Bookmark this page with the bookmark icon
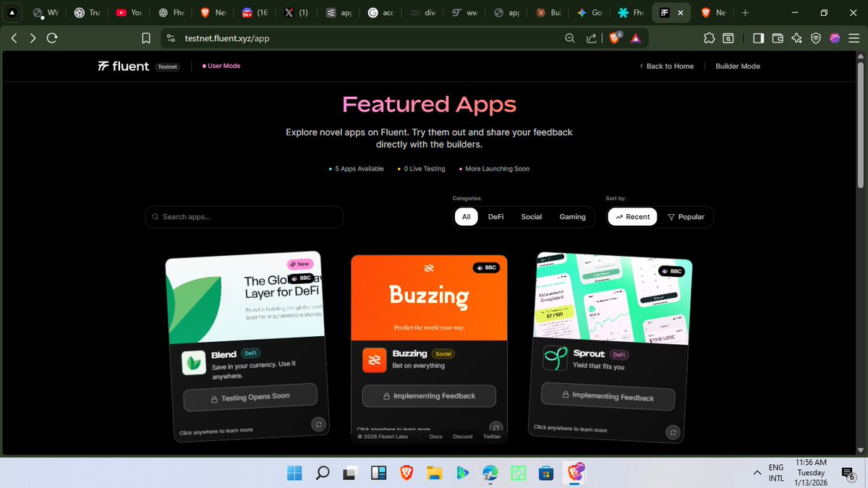Screen dimensions: 868x488 pos(146,38)
